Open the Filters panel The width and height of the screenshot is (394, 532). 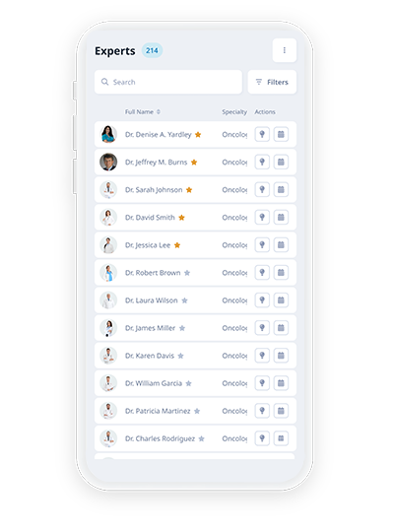(272, 82)
